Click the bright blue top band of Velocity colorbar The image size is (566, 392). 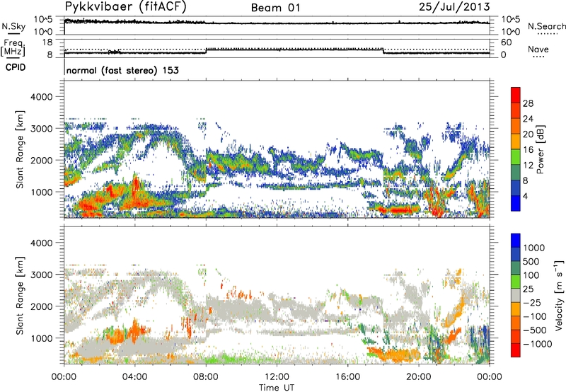tap(516, 241)
